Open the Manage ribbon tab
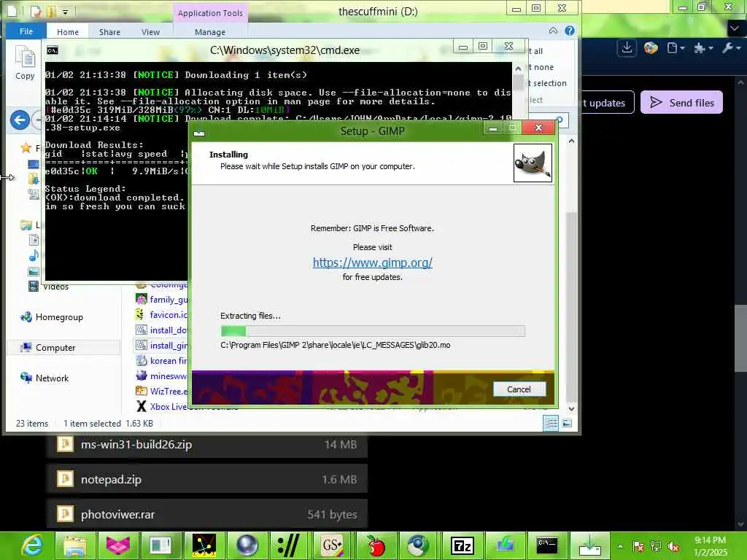The width and height of the screenshot is (747, 560). [209, 32]
